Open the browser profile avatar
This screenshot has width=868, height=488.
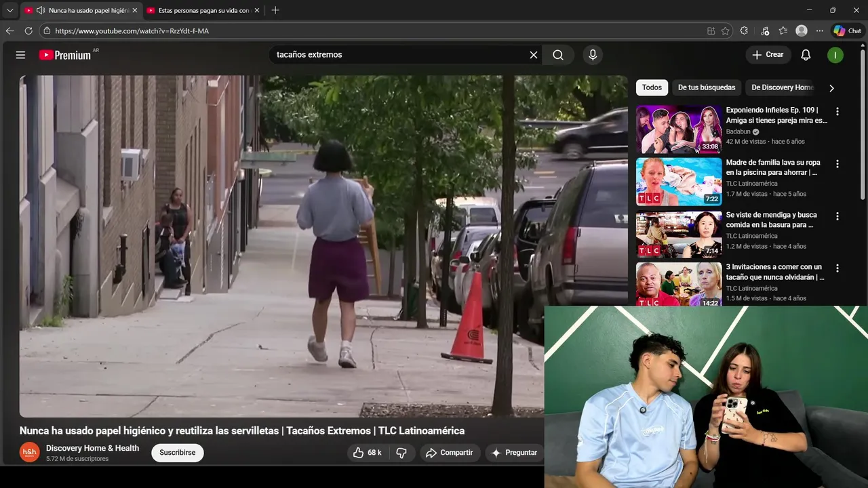[802, 30]
